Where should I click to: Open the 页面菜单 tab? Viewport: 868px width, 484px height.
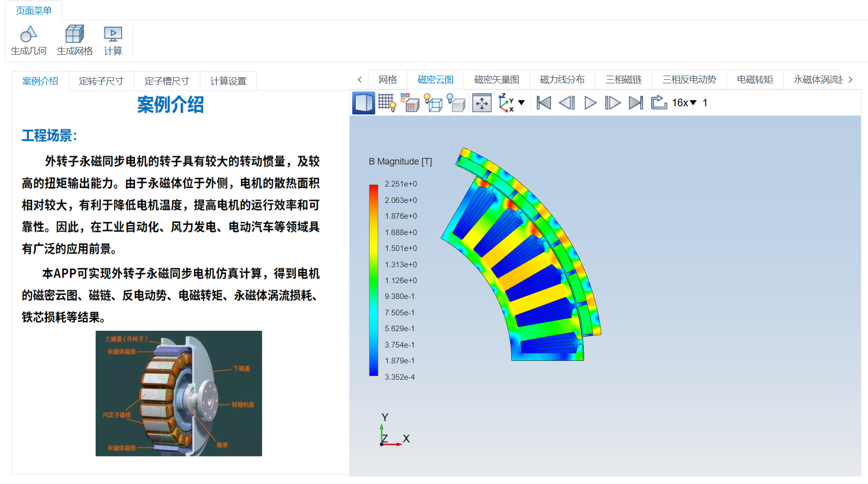pyautogui.click(x=34, y=11)
